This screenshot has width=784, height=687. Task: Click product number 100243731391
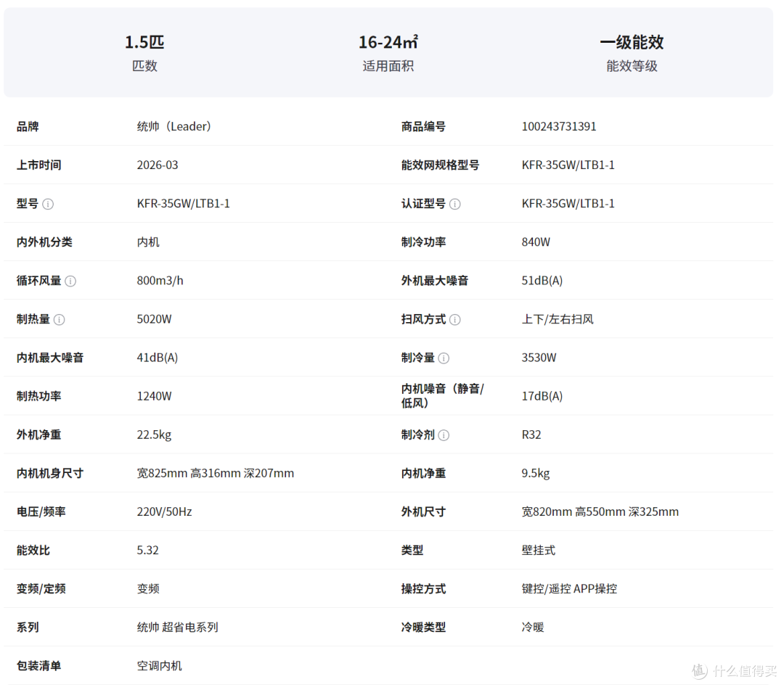pos(559,126)
